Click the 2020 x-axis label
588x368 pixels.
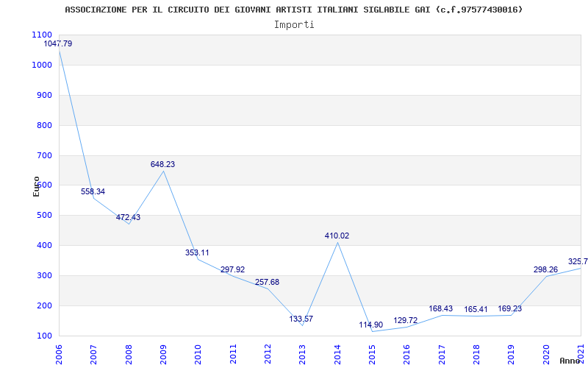546,354
